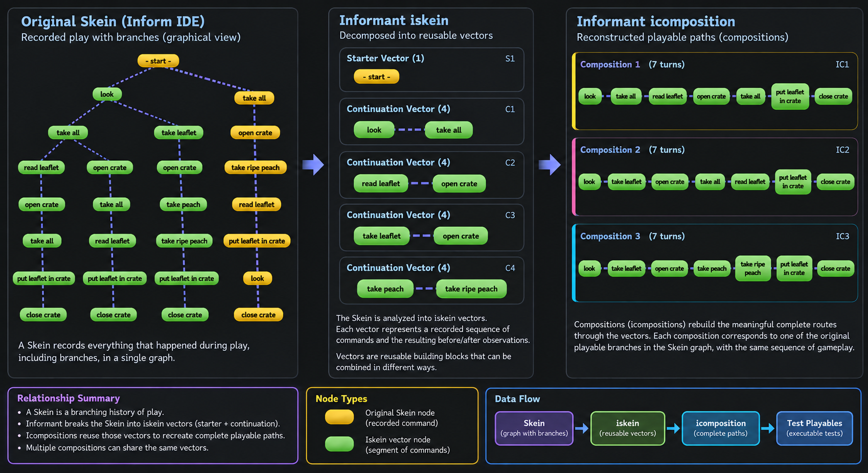Click yellow Original Skein node swatch in legend
Image resolution: width=868 pixels, height=473 pixels.
(339, 417)
